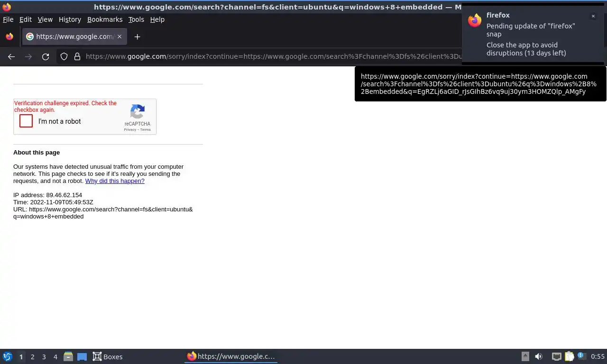Open the clipboard manager tray icon
The image size is (607, 364).
tap(569, 356)
